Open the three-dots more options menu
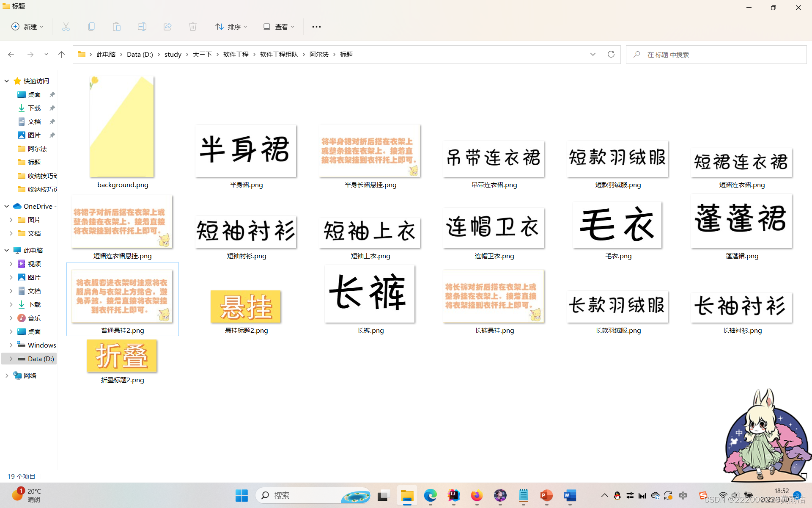The height and width of the screenshot is (508, 812). [316, 27]
